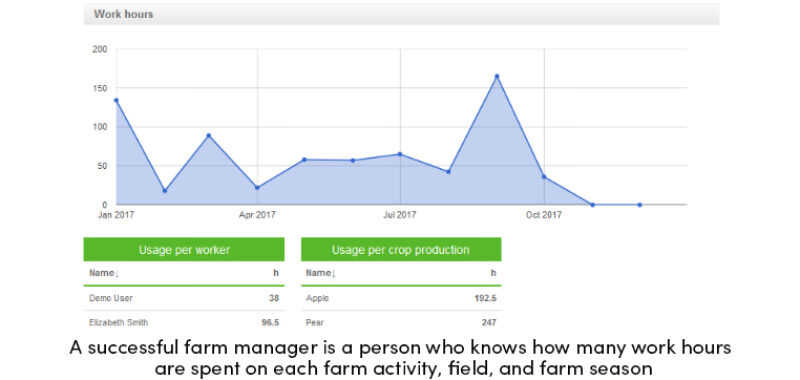Click the Oct 2017 axis label
The height and width of the screenshot is (380, 800).
[544, 215]
